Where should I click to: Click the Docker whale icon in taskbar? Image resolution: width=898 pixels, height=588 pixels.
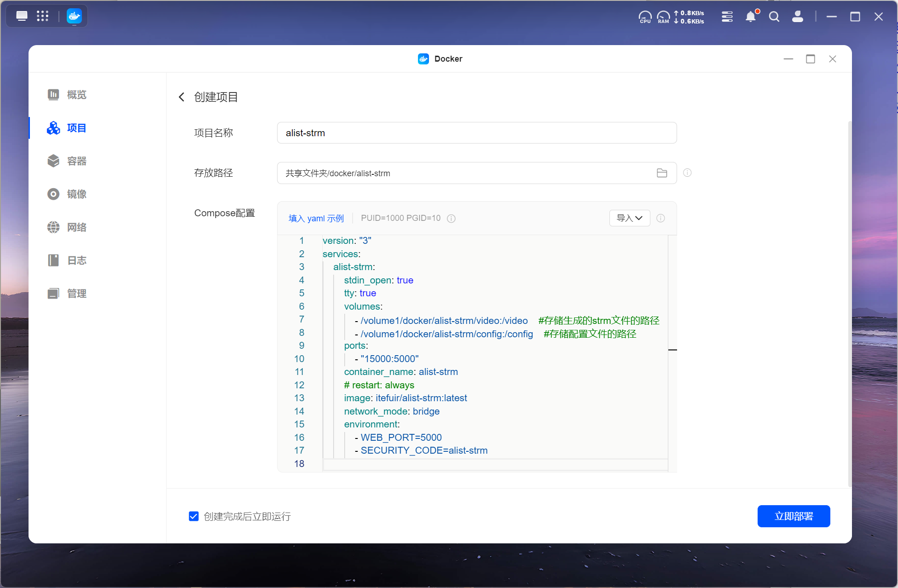click(x=74, y=16)
